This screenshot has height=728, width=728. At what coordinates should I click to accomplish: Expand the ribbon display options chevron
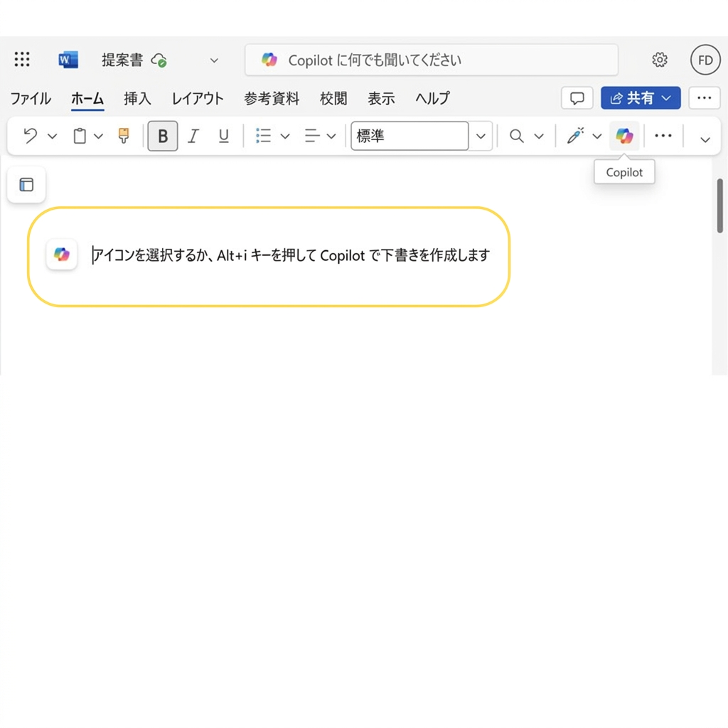click(705, 139)
